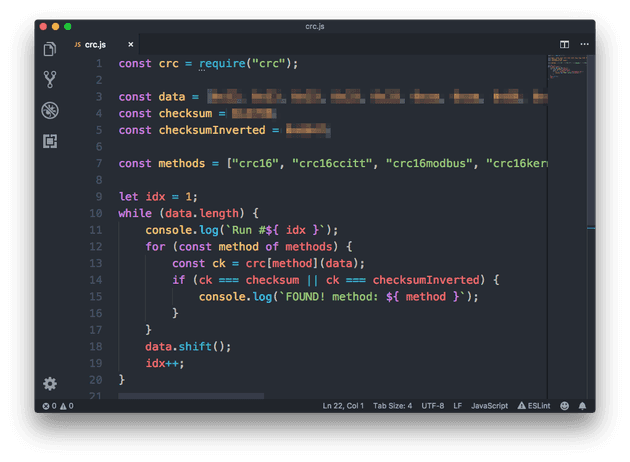Change the UTF-8 file encoding

click(x=433, y=406)
